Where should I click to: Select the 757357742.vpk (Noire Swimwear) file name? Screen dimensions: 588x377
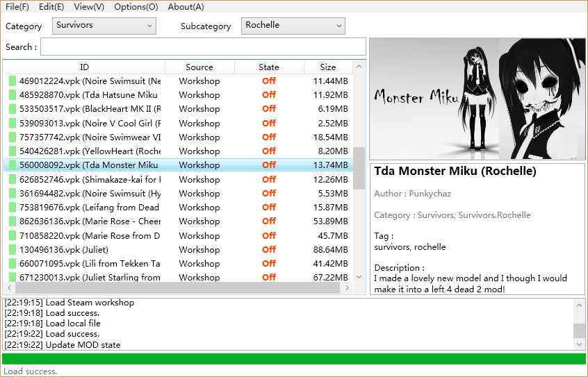[90, 137]
